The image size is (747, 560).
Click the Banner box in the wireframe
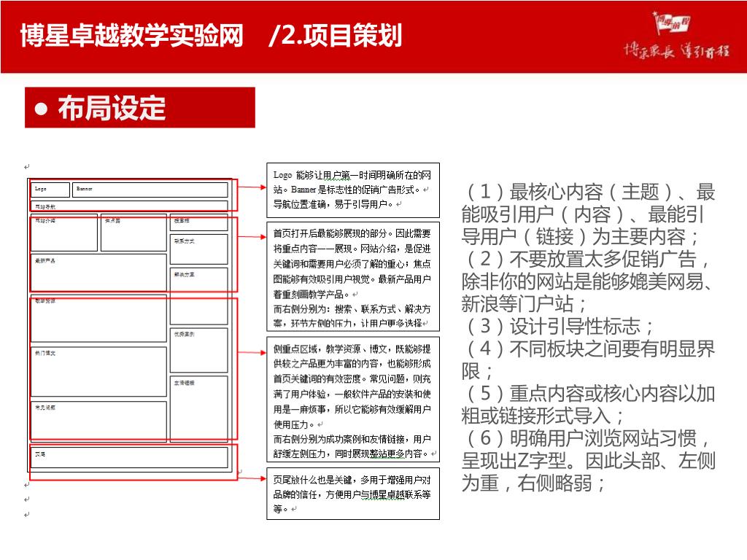click(x=150, y=190)
